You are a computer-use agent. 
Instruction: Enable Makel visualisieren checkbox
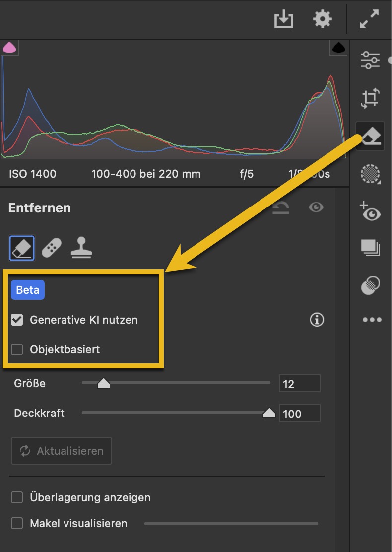(x=17, y=523)
